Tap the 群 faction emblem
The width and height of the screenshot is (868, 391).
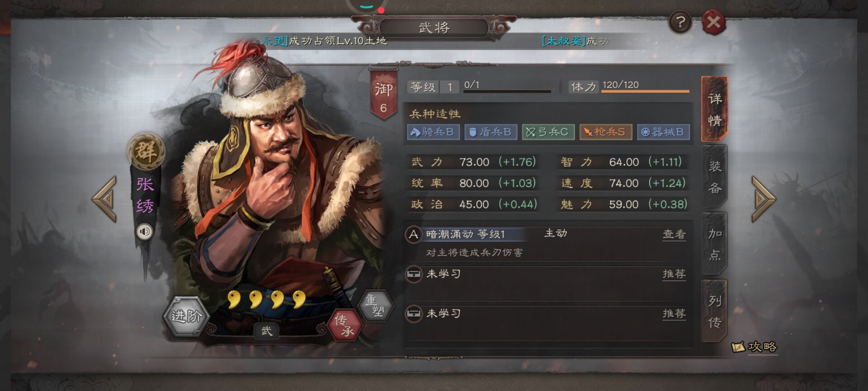pyautogui.click(x=146, y=151)
